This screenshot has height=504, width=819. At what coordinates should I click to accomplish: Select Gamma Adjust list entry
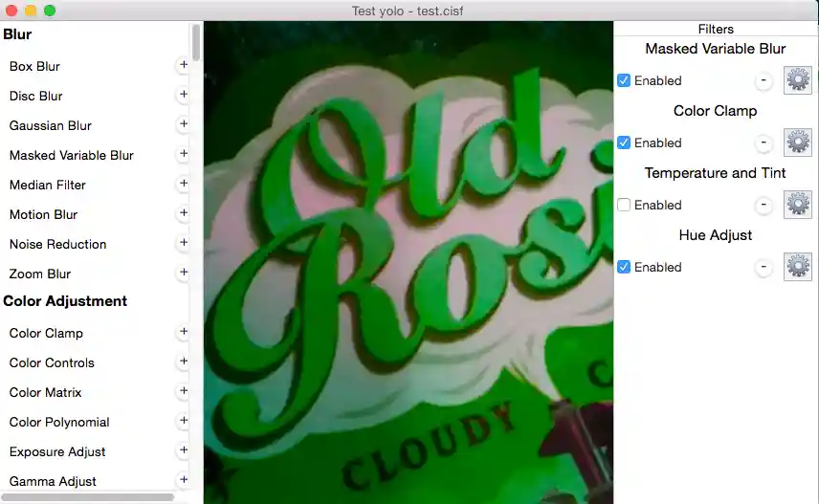pyautogui.click(x=53, y=482)
